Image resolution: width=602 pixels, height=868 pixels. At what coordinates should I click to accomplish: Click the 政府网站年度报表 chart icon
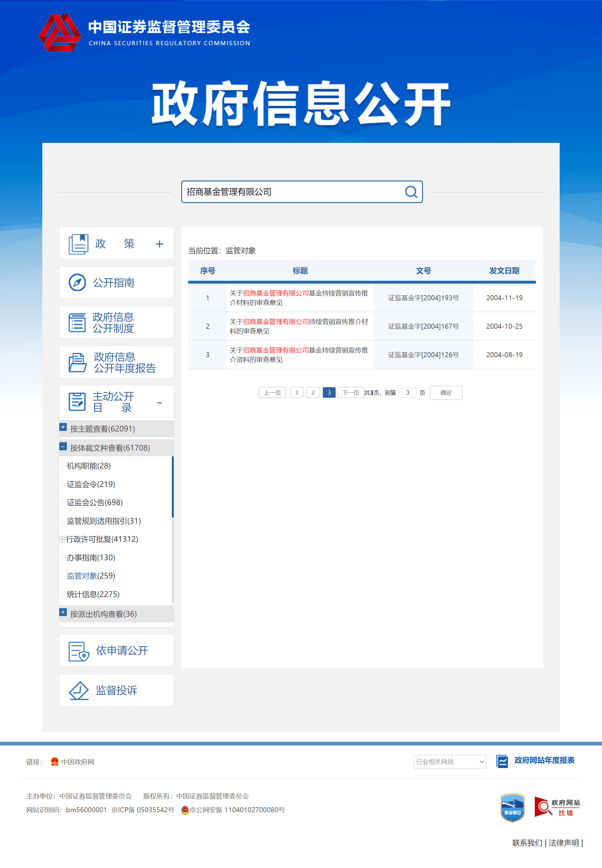point(502,761)
